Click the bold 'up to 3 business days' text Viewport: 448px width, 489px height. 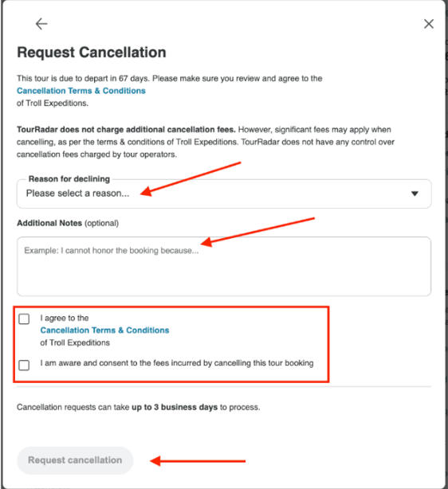175,407
